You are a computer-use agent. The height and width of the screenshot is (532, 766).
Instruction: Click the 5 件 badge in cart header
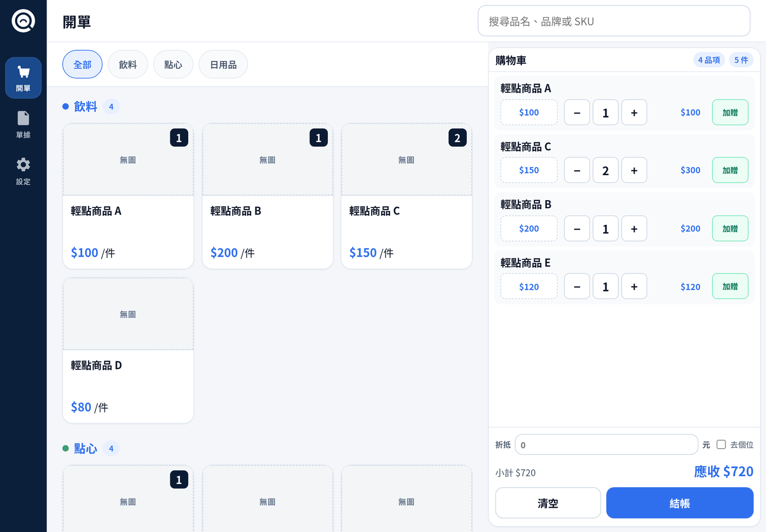(741, 60)
